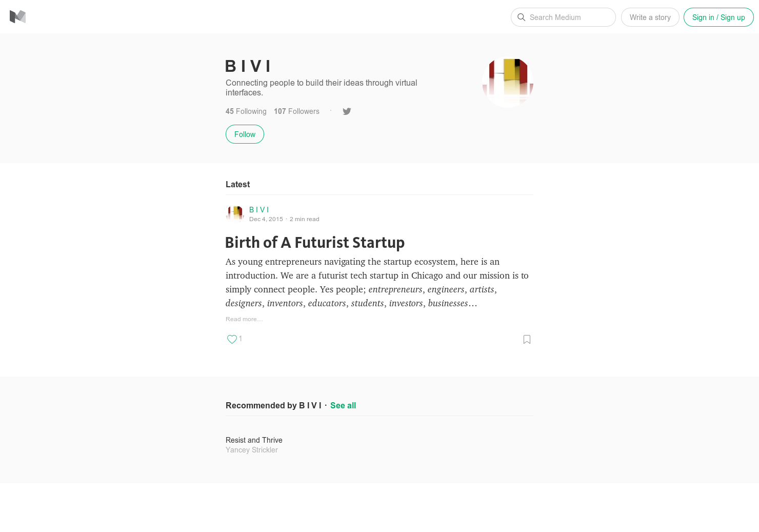Click B I V I's profile avatar image
Screen dimensions: 759x532
pyautogui.click(x=507, y=82)
